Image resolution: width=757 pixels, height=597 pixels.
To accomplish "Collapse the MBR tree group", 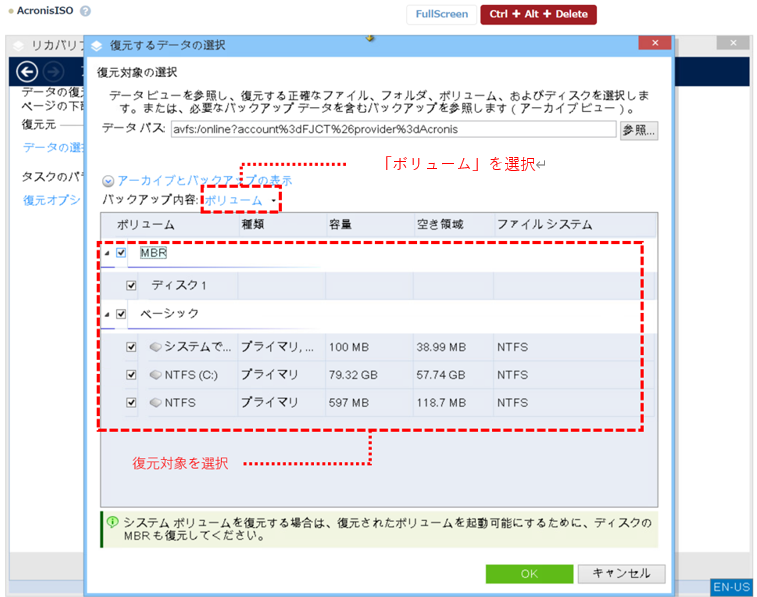I will (106, 254).
